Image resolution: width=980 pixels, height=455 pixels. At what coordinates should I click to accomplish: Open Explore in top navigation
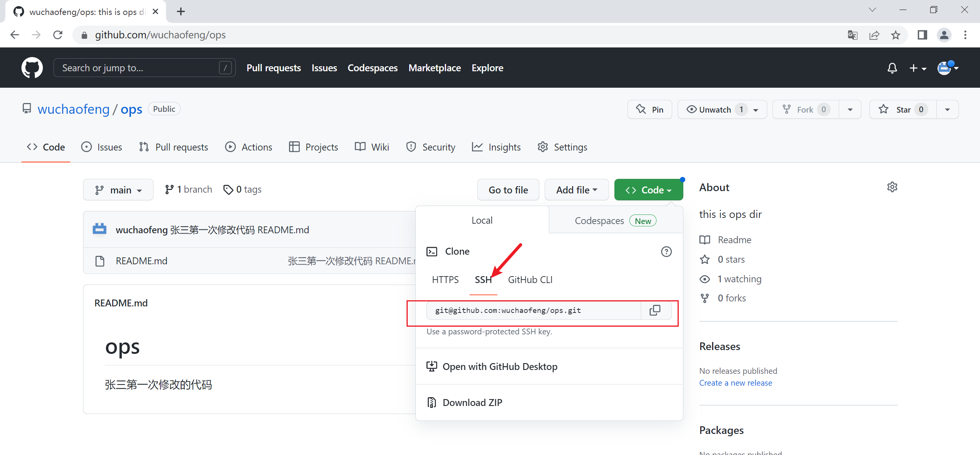tap(487, 68)
